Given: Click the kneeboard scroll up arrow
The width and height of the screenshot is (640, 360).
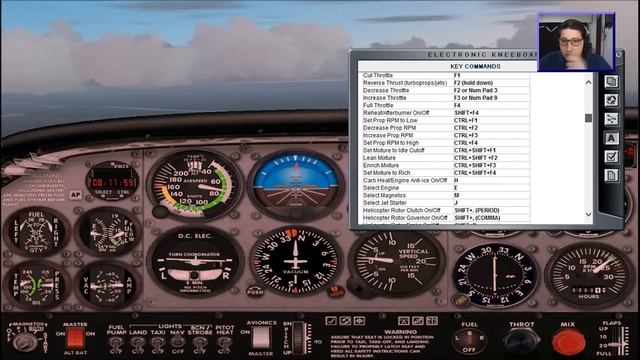Looking at the screenshot, I should click(x=588, y=82).
